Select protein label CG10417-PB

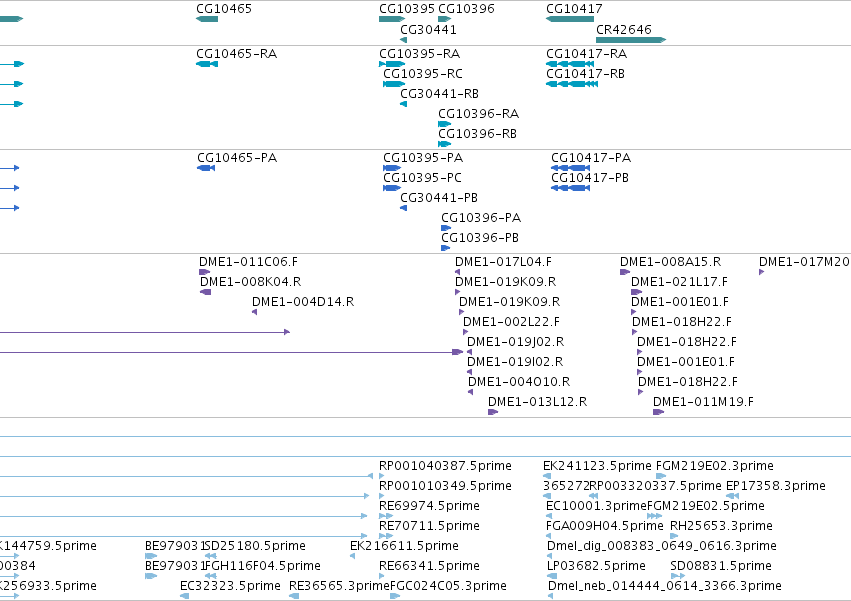pos(590,178)
